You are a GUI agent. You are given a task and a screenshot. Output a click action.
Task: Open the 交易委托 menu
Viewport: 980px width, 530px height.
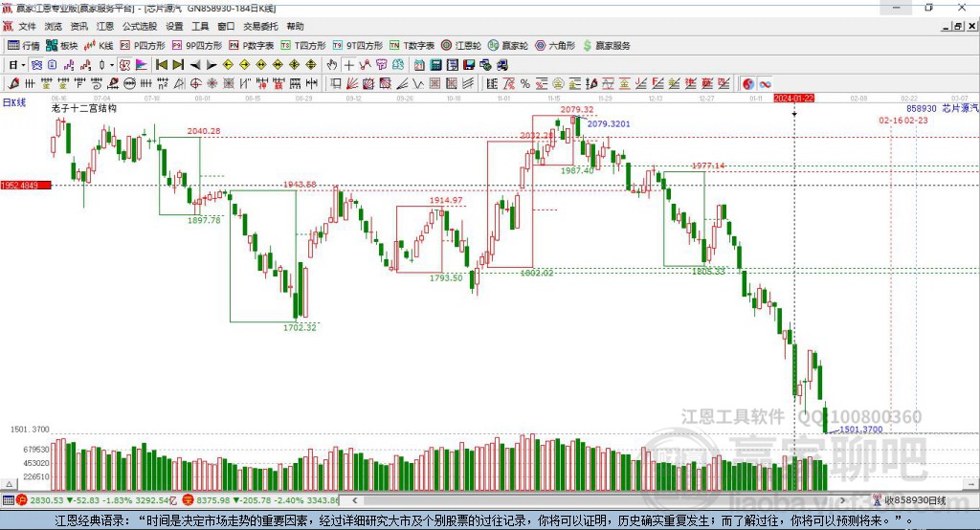point(260,26)
